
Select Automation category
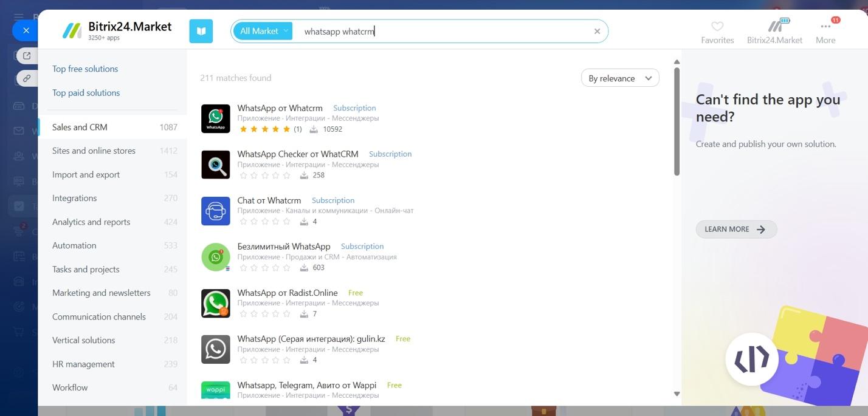coord(112,245)
